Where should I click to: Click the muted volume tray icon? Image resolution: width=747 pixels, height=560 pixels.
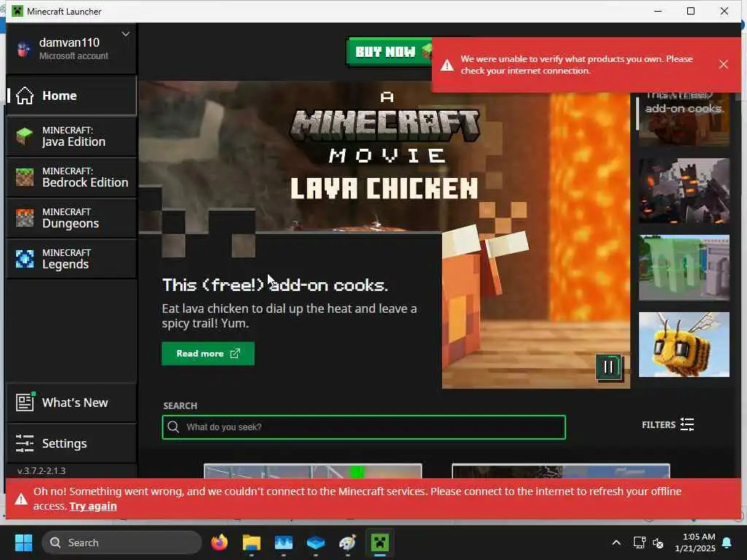658,542
